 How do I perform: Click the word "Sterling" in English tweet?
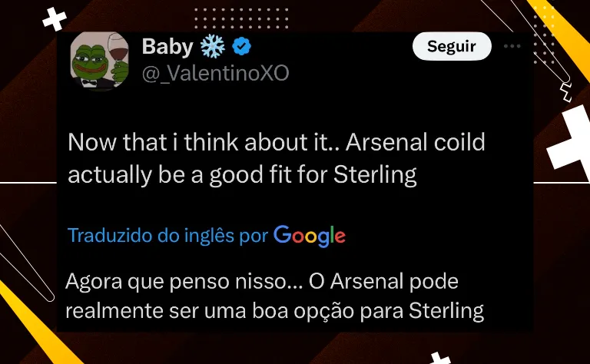click(x=375, y=174)
